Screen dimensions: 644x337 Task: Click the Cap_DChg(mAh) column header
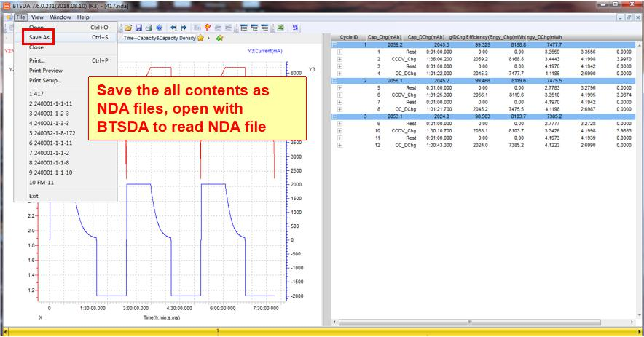pyautogui.click(x=426, y=37)
